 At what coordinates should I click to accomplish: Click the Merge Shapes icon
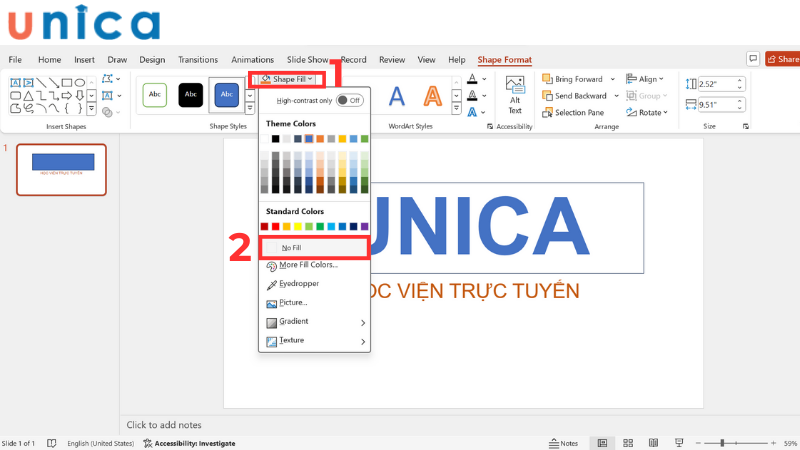coord(107,112)
